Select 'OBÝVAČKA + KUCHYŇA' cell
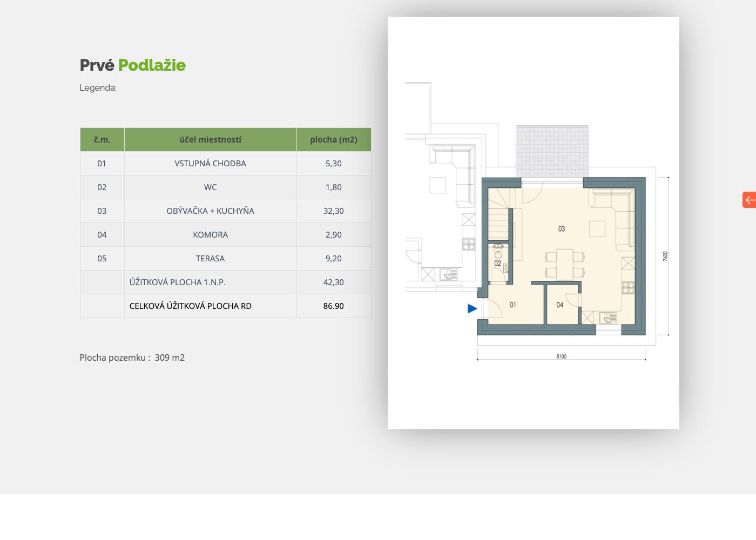 tap(211, 211)
